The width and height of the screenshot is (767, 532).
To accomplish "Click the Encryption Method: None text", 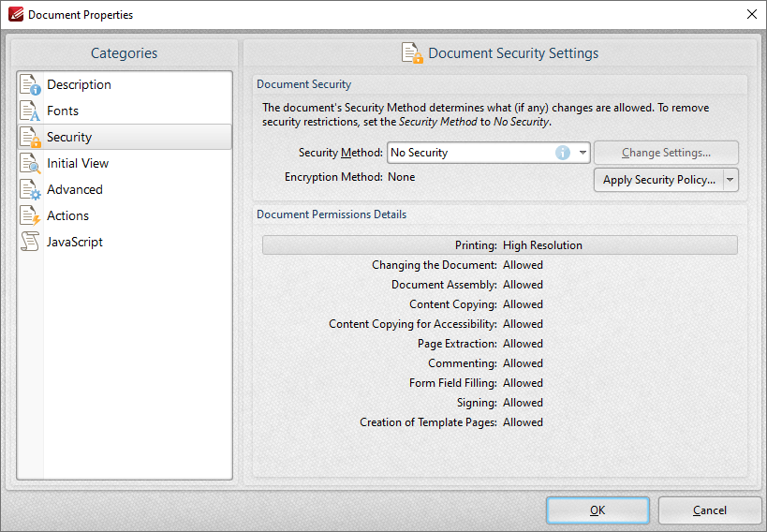I will [349, 177].
